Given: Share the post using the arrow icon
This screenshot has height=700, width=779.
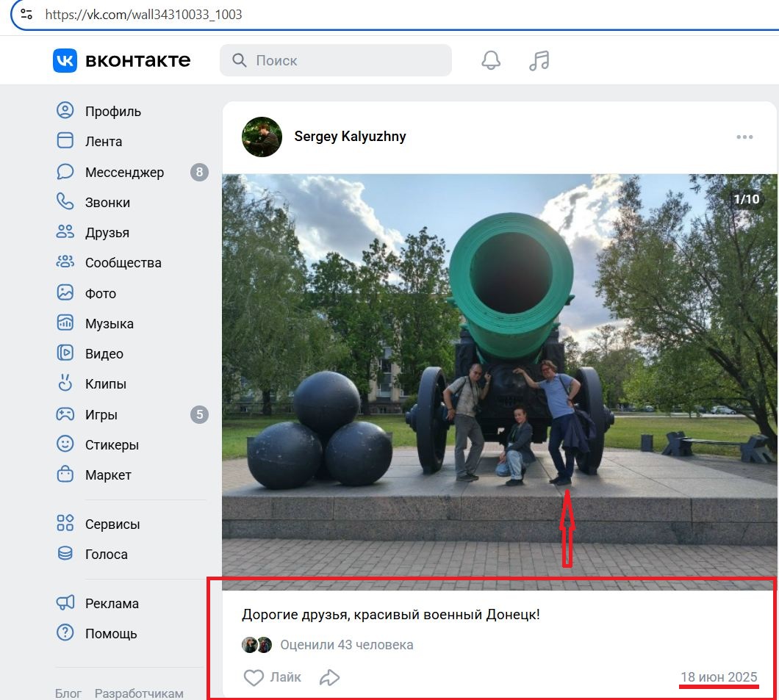Looking at the screenshot, I should pyautogui.click(x=330, y=677).
